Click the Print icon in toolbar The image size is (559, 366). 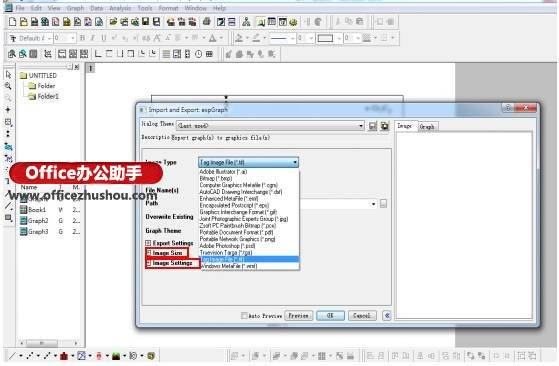coord(206,22)
